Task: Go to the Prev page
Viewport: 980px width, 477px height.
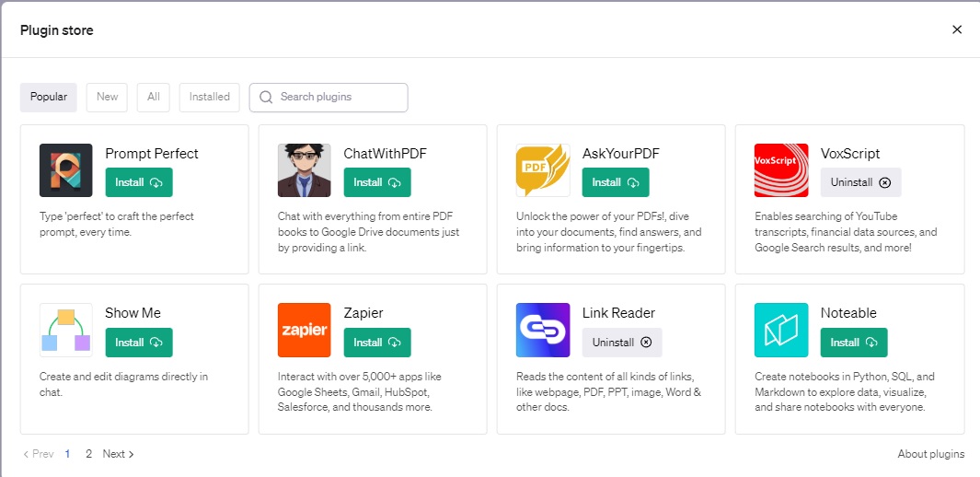Action: tap(38, 454)
